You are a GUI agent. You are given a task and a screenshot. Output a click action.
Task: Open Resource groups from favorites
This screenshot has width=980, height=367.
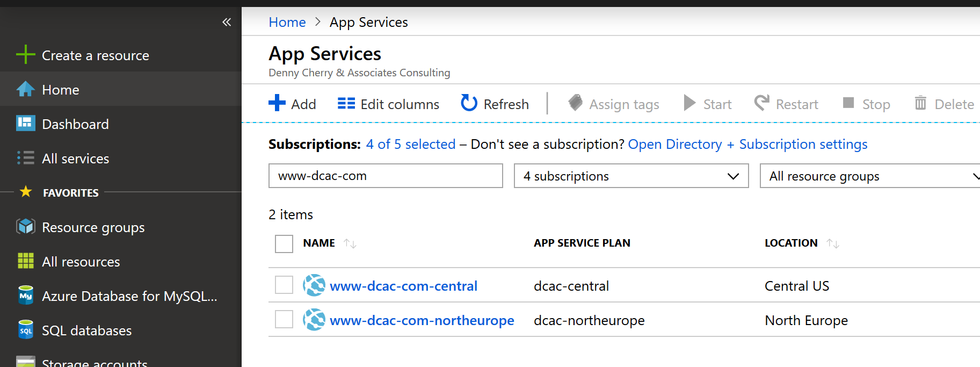[93, 227]
